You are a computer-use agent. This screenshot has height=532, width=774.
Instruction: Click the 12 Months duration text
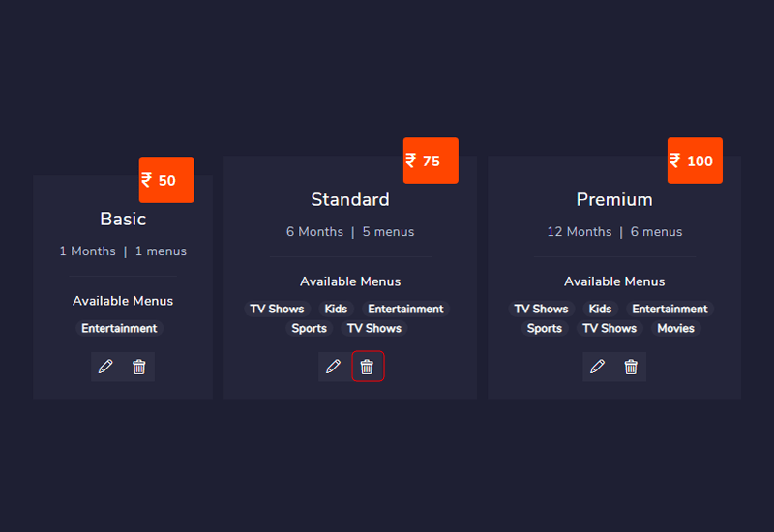coord(579,232)
